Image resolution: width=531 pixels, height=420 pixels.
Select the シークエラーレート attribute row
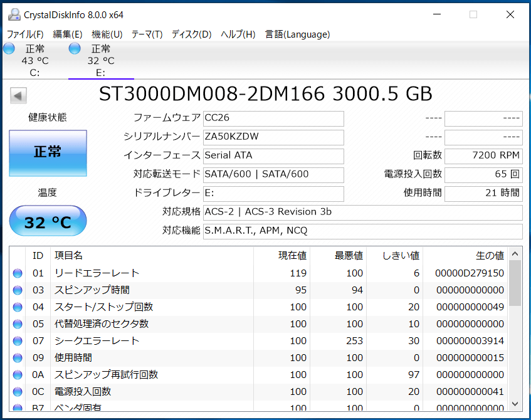[258, 341]
